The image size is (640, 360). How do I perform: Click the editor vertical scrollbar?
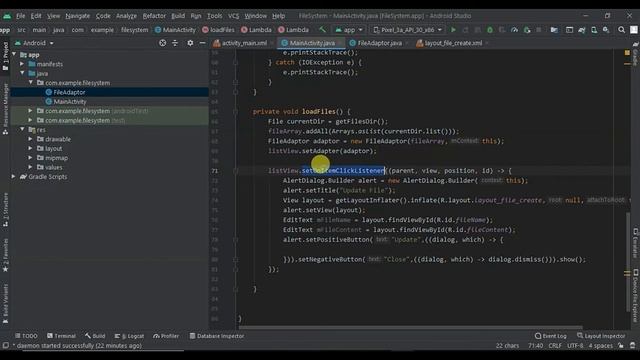(x=628, y=261)
